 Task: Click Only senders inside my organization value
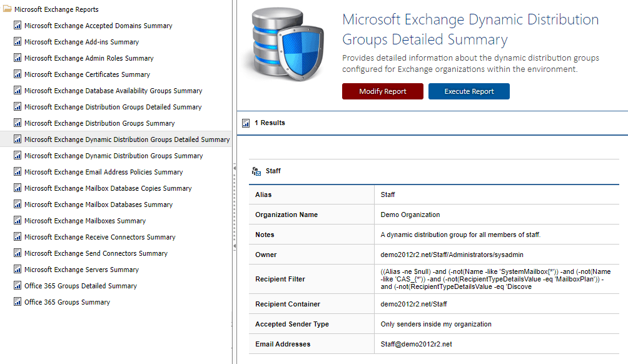point(436,325)
